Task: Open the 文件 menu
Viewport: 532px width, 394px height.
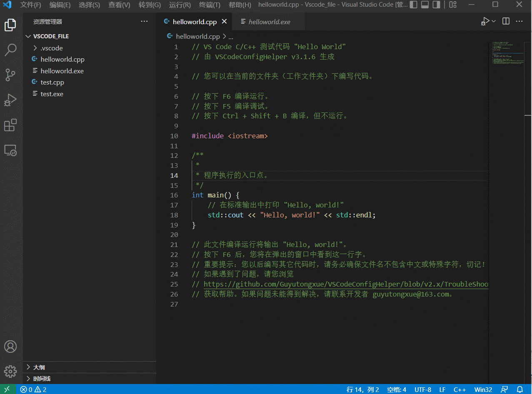Action: pyautogui.click(x=30, y=5)
